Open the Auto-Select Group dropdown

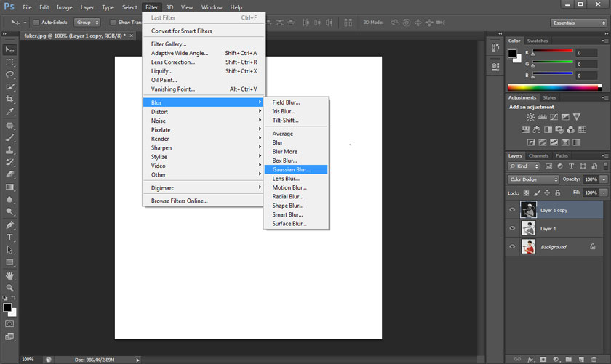87,23
